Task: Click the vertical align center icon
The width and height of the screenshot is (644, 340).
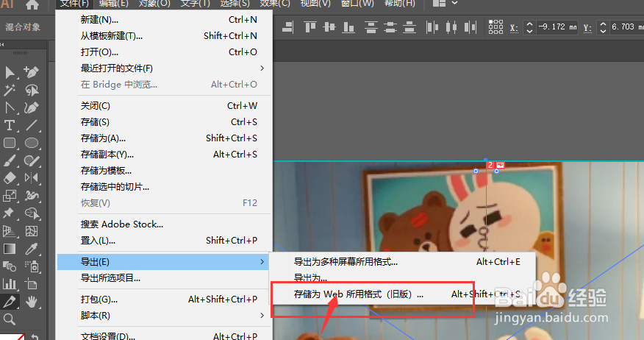Action: tap(329, 27)
